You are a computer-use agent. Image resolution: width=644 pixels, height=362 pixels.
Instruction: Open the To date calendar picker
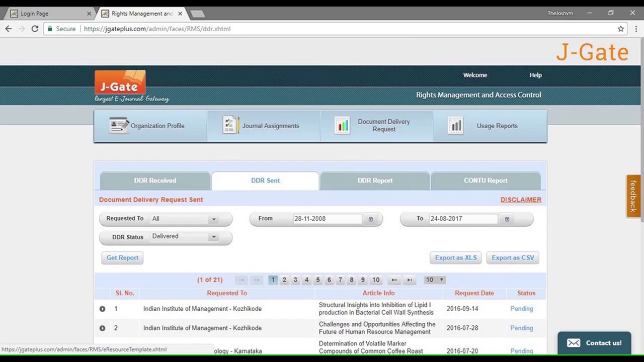(507, 219)
